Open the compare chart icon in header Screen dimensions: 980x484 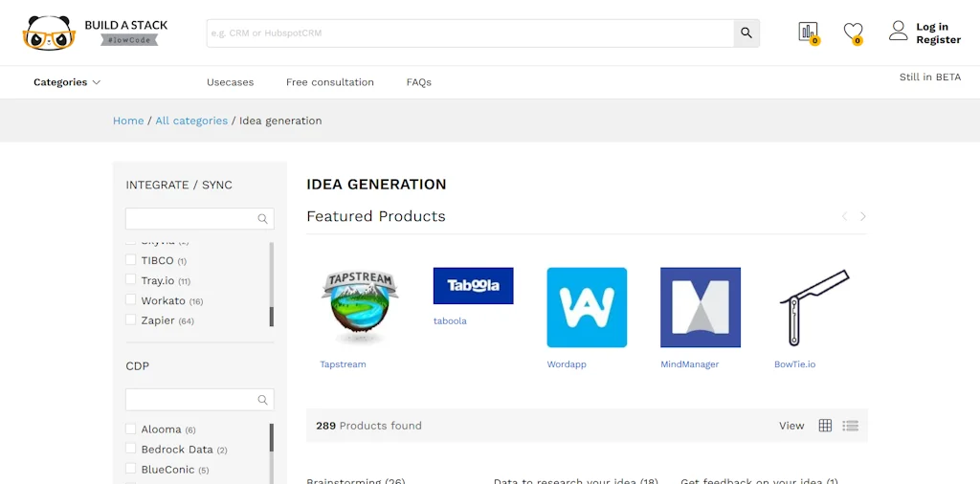(808, 32)
